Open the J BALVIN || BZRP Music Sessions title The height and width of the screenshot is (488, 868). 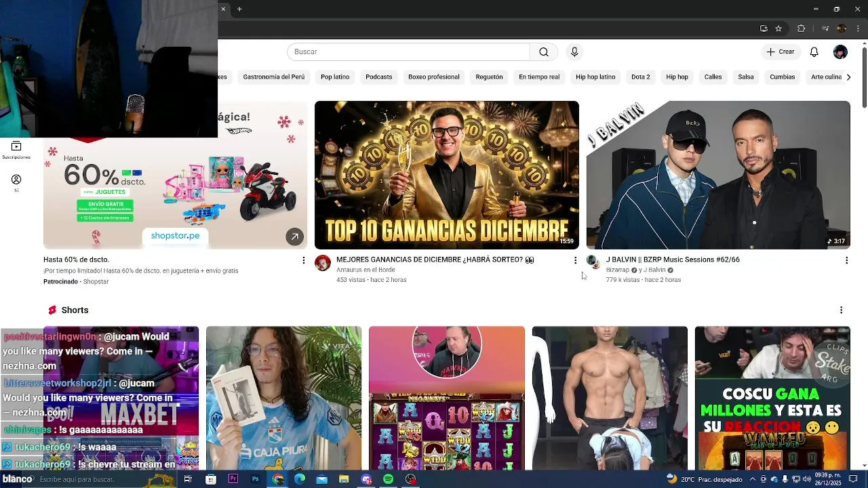click(x=673, y=260)
